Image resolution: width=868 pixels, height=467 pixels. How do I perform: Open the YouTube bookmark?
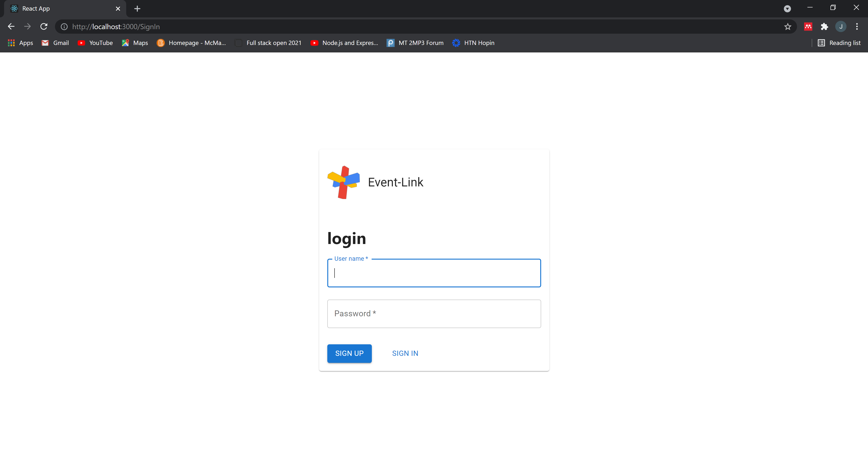tap(95, 43)
